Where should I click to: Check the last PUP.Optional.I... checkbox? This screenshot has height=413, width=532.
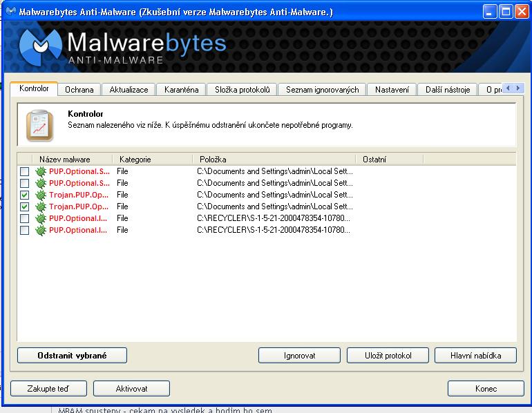click(24, 230)
